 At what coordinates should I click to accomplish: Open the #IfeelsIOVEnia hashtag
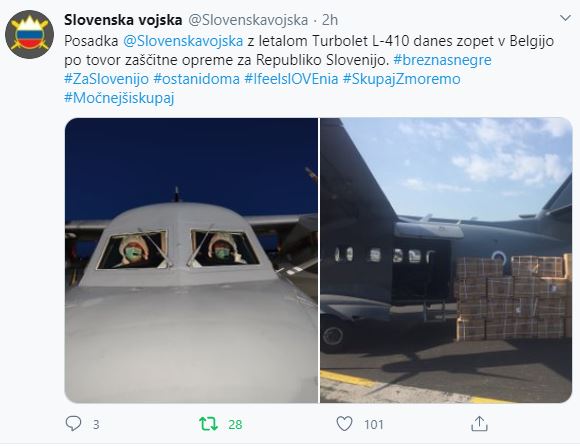point(291,79)
